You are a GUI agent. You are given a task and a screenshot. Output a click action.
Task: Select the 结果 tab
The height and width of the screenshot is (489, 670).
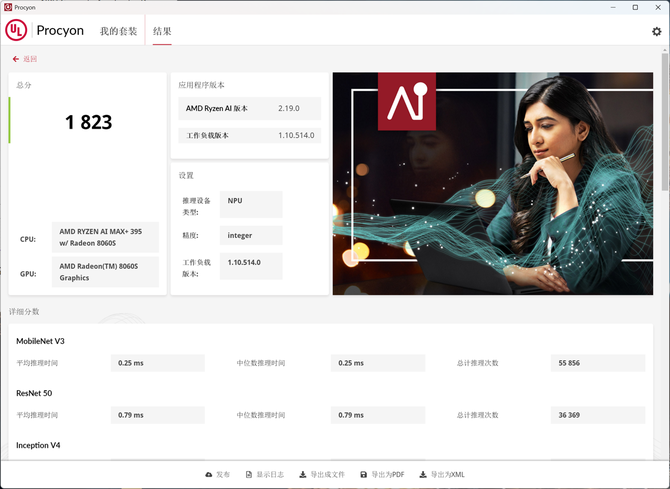point(161,31)
